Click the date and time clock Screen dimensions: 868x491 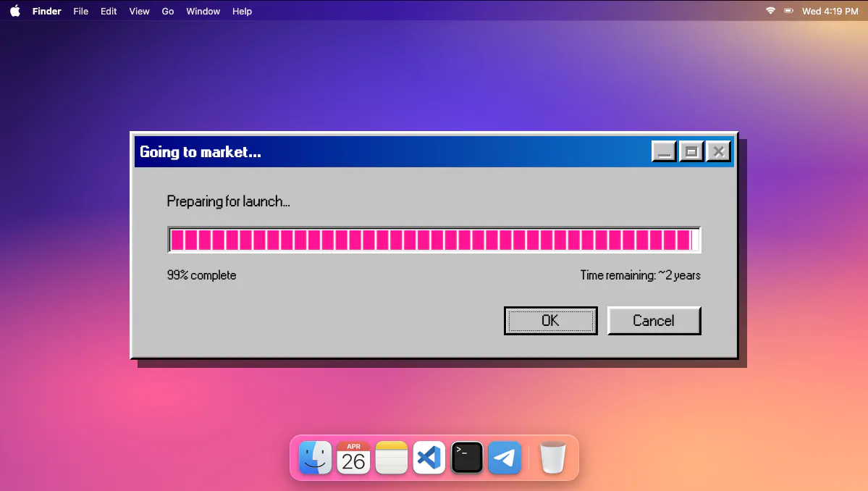[x=830, y=11]
